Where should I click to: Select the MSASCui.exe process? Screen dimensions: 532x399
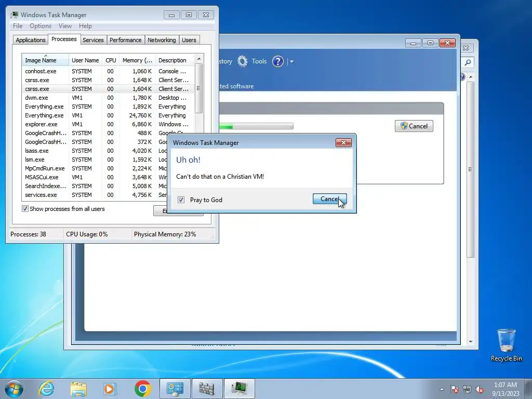click(x=95, y=177)
